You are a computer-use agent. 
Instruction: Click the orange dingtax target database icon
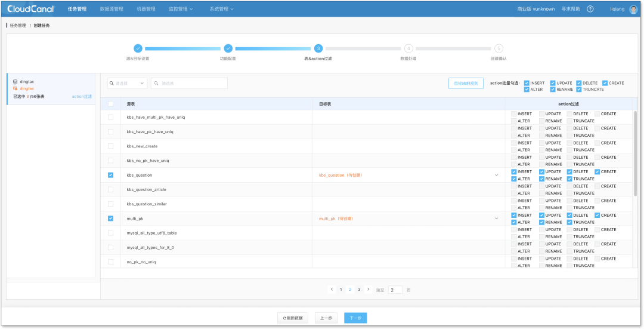15,88
